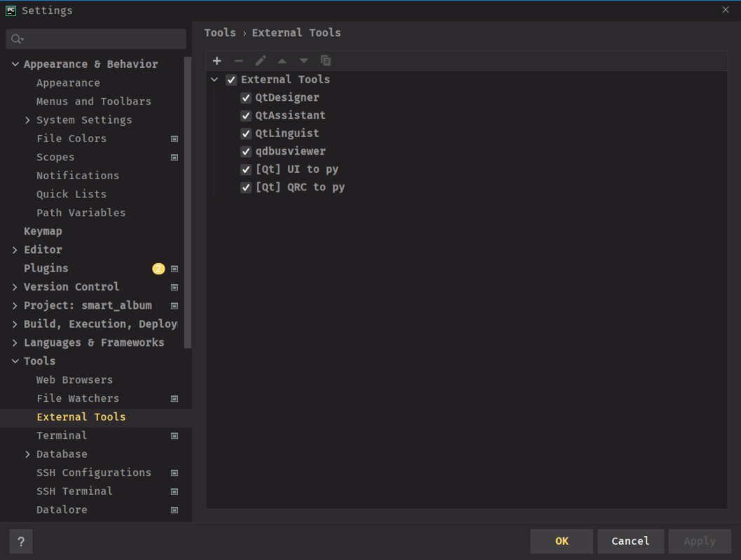Viewport: 741px width, 560px height.
Task: Expand Build, Execution, Deployment section
Action: tap(15, 324)
